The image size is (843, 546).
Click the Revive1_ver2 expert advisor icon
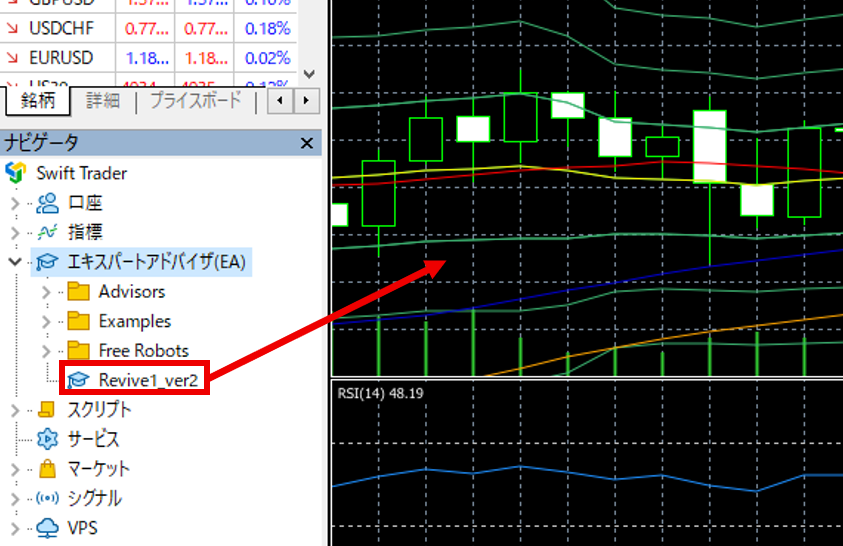(x=78, y=380)
